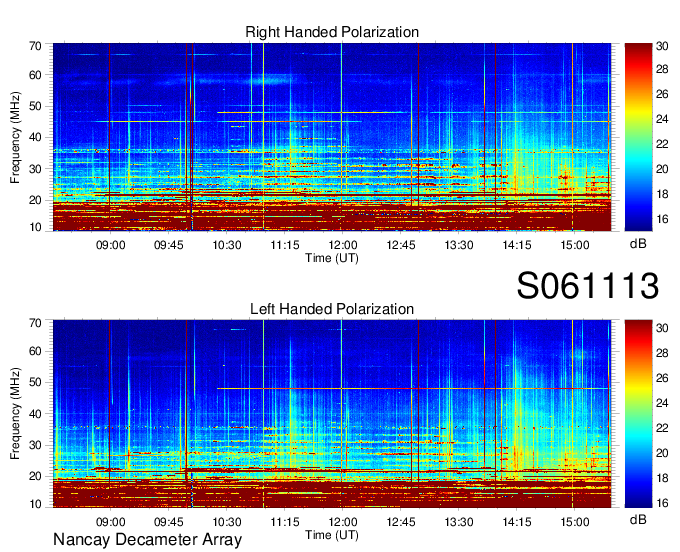680x552 pixels.
Task: Click 11:15 time tick on Left Handed plot
Action: click(285, 522)
